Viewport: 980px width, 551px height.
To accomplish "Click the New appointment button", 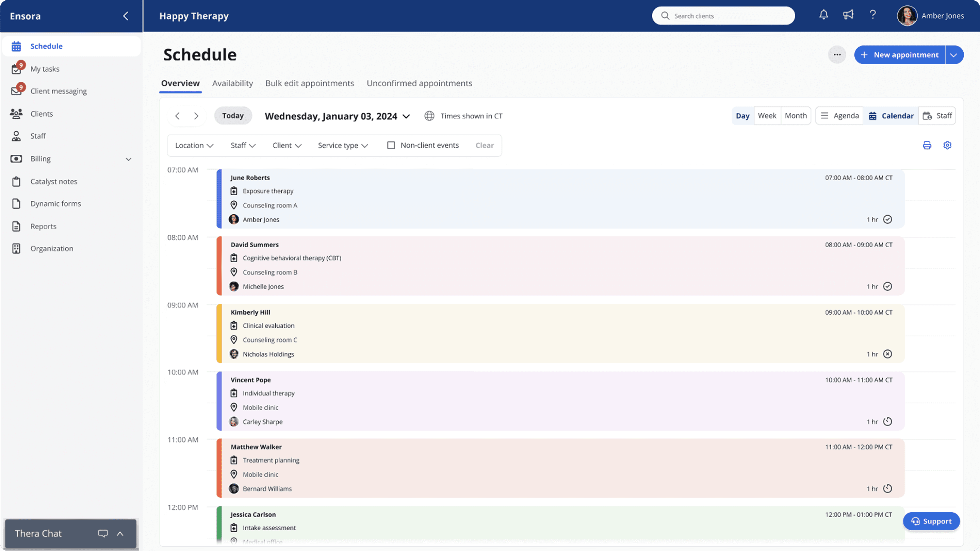I will pyautogui.click(x=900, y=54).
